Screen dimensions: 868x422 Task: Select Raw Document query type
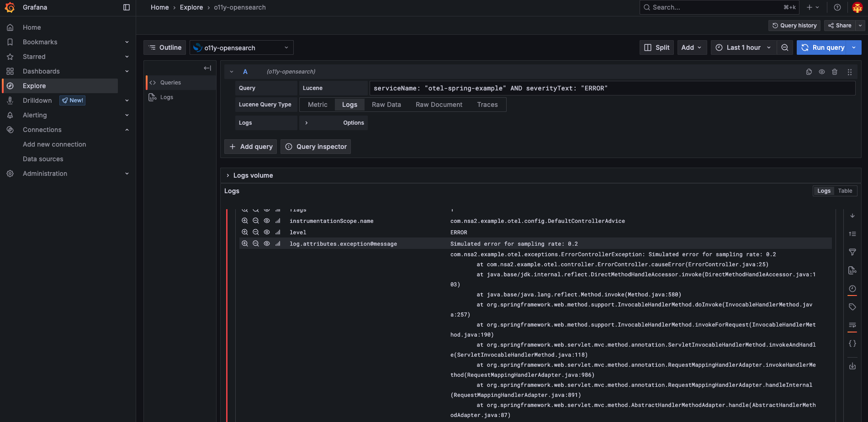coord(439,105)
